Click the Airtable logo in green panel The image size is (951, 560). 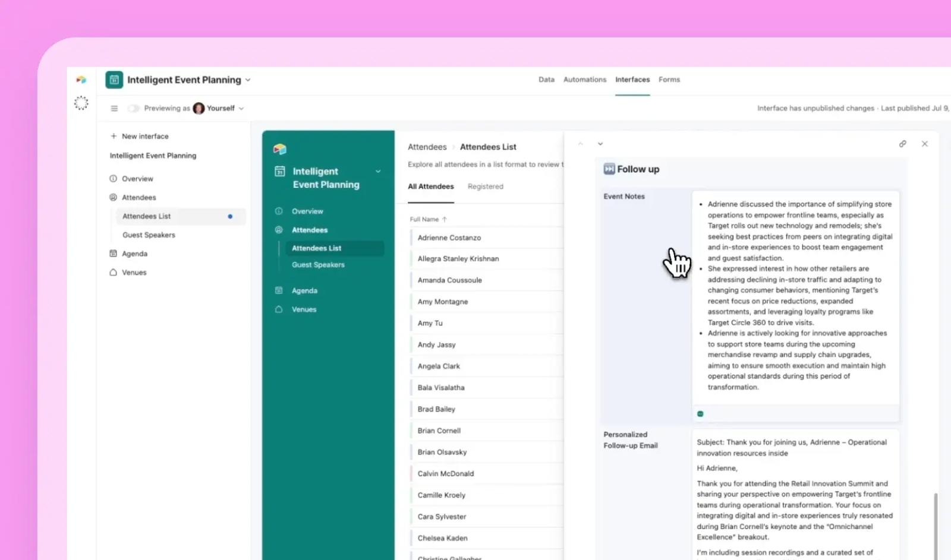tap(280, 149)
